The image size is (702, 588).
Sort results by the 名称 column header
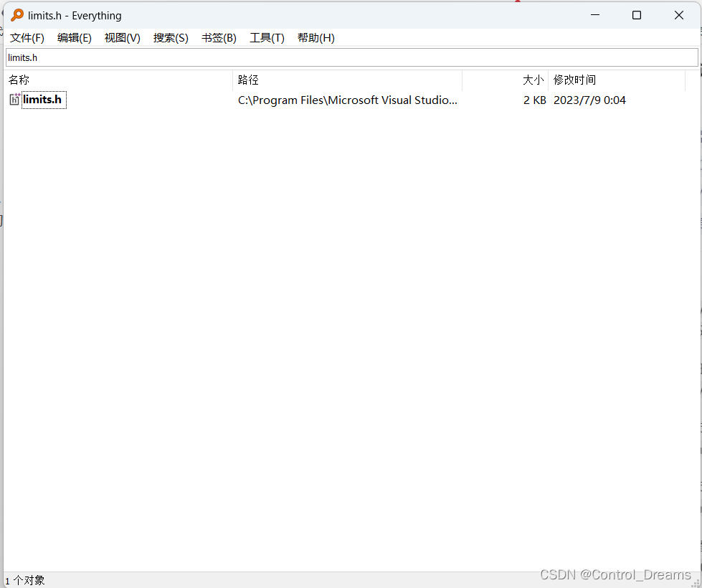click(x=118, y=80)
